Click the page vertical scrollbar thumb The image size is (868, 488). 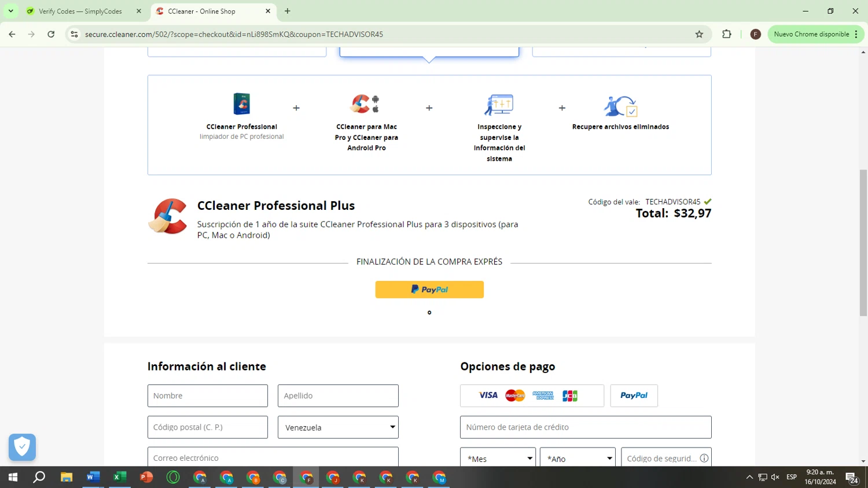863,243
